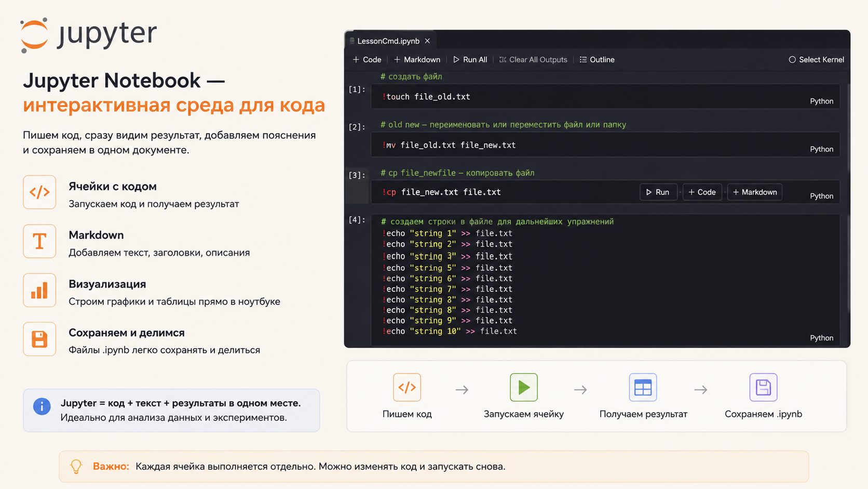This screenshot has width=868, height=489.
Task: Click the + Code button in cell 3
Action: [x=702, y=192]
